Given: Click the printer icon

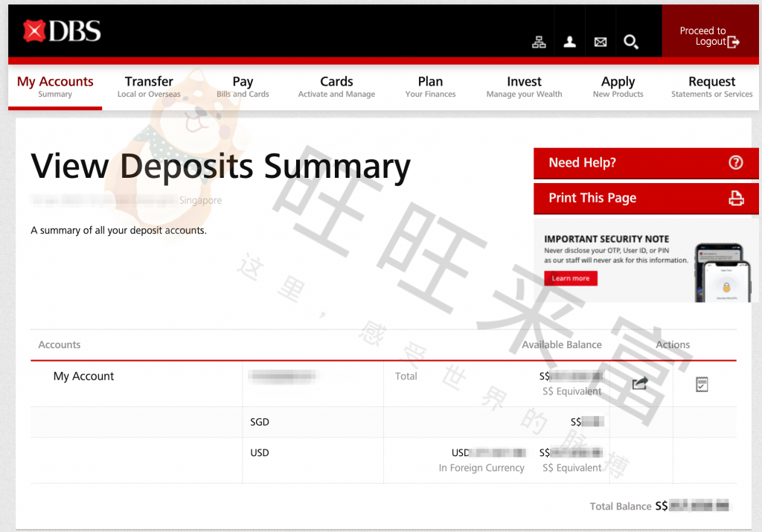Looking at the screenshot, I should click(736, 198).
